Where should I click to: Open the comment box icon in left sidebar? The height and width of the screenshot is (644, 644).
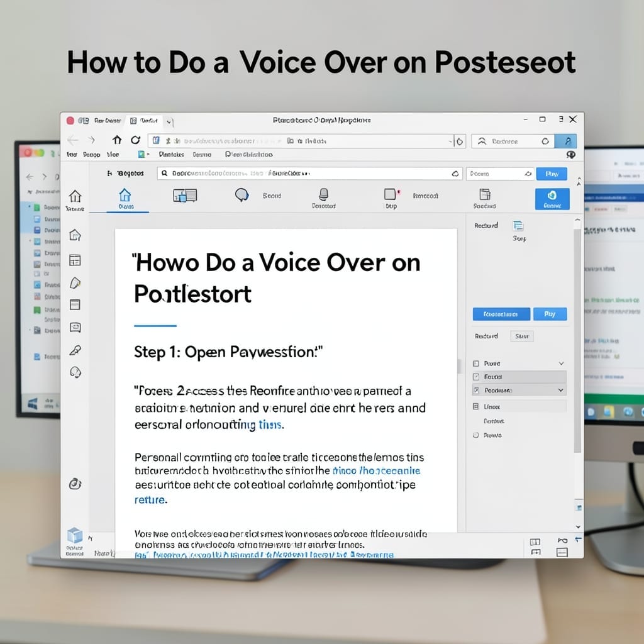(x=75, y=327)
